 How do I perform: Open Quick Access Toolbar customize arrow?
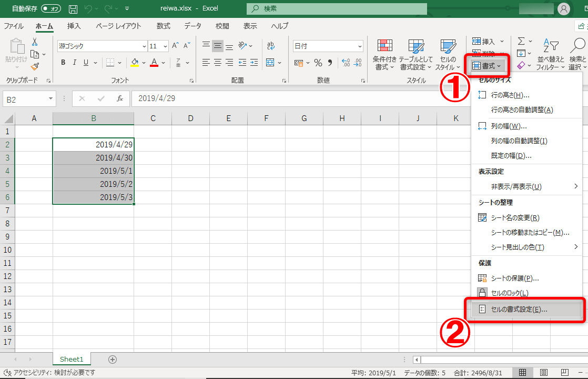click(127, 8)
